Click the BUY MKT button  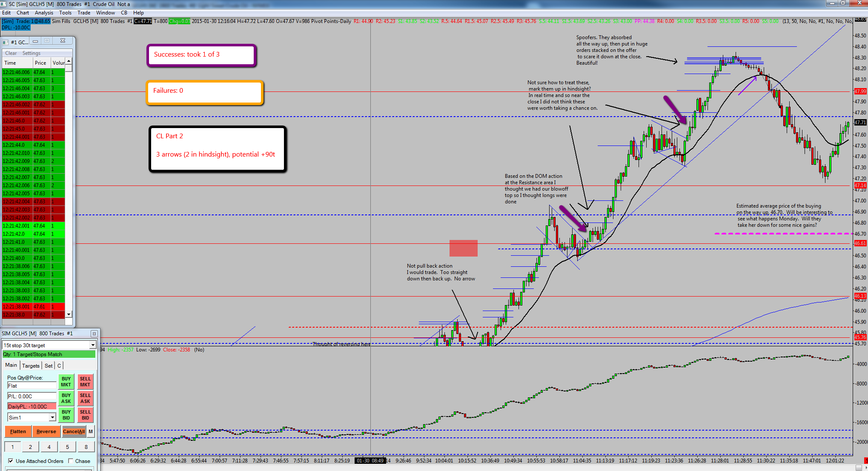pos(66,382)
